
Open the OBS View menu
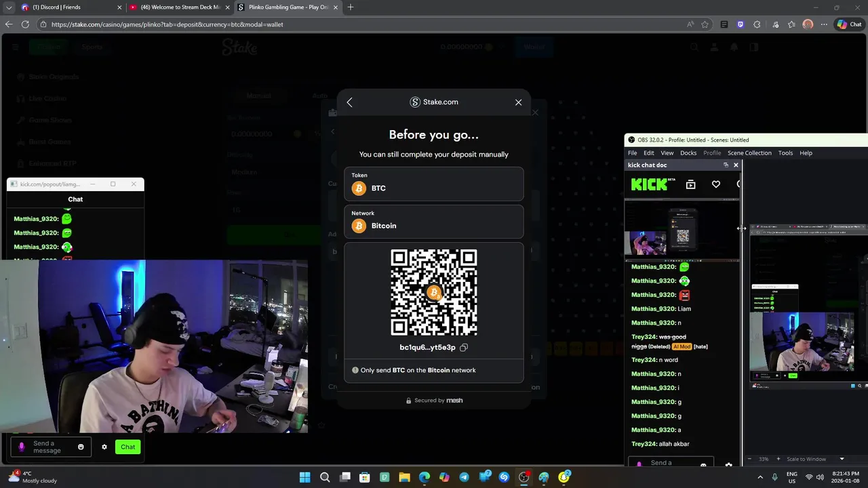tap(667, 153)
